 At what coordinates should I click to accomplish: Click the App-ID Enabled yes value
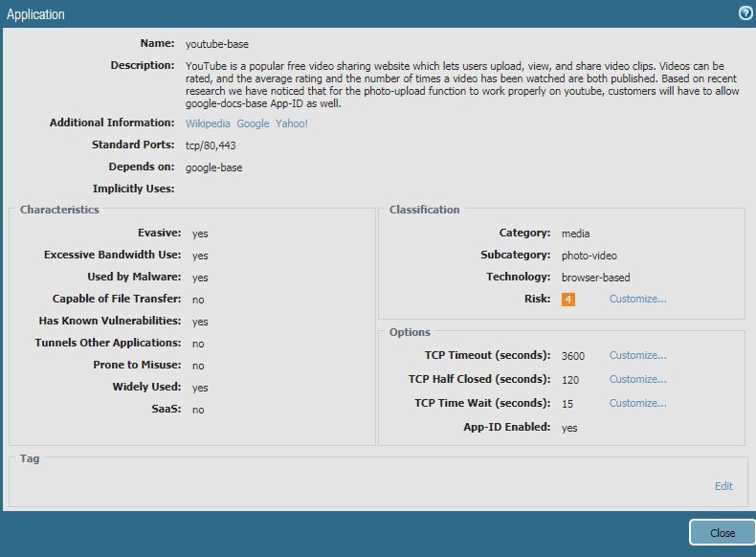point(569,428)
